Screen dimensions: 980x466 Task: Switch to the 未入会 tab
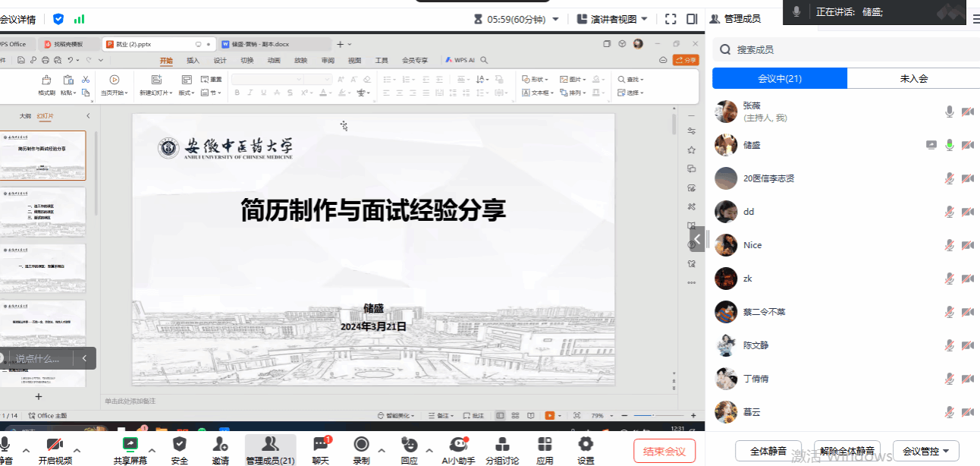[913, 78]
